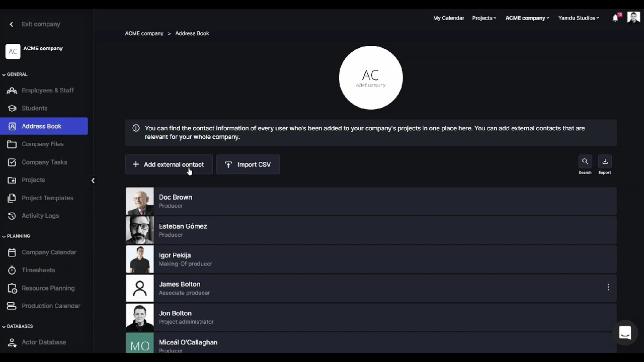The image size is (644, 362).
Task: Click the Students graduation cap icon
Action: (12, 108)
